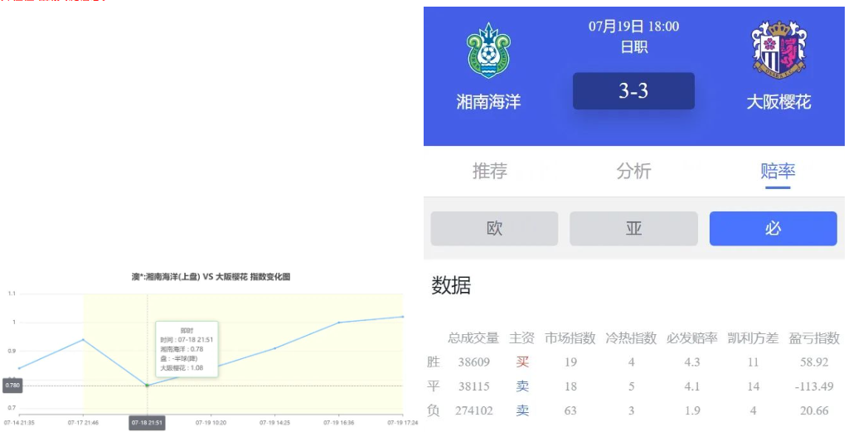Open the 推荐 tab
868x432 pixels.
490,172
